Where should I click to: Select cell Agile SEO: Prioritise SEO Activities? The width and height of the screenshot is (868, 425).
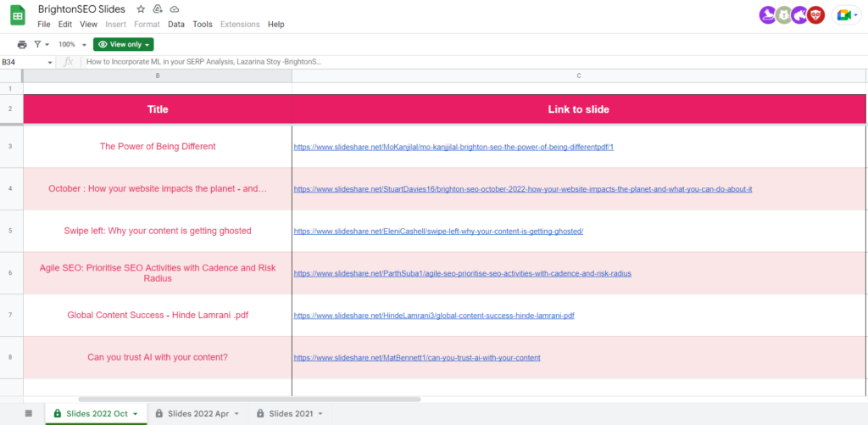158,273
